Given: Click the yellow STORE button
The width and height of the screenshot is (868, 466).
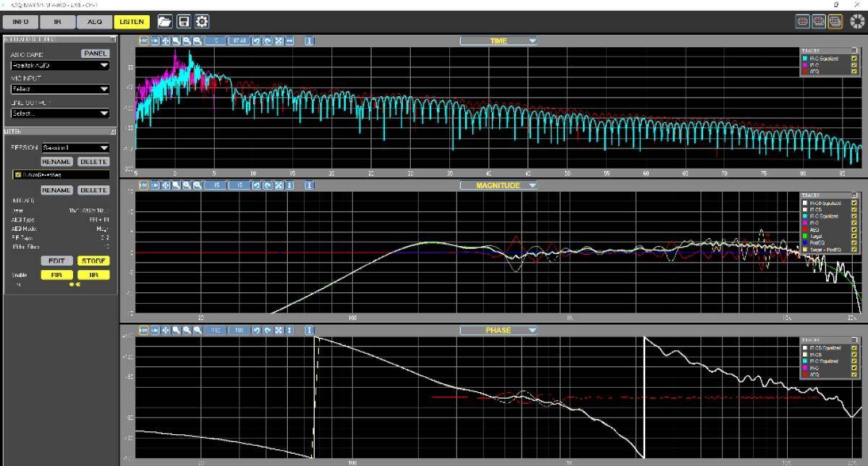Looking at the screenshot, I should (93, 260).
